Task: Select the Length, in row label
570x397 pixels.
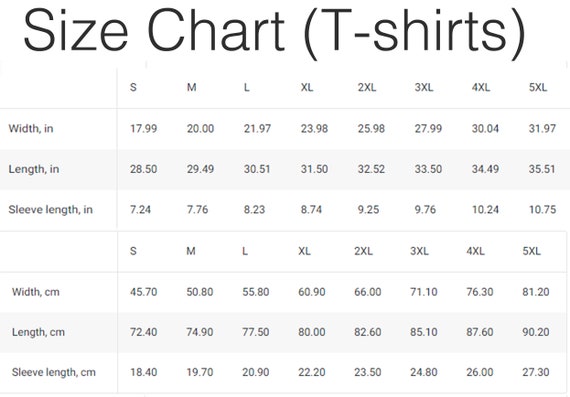Action: tap(34, 169)
